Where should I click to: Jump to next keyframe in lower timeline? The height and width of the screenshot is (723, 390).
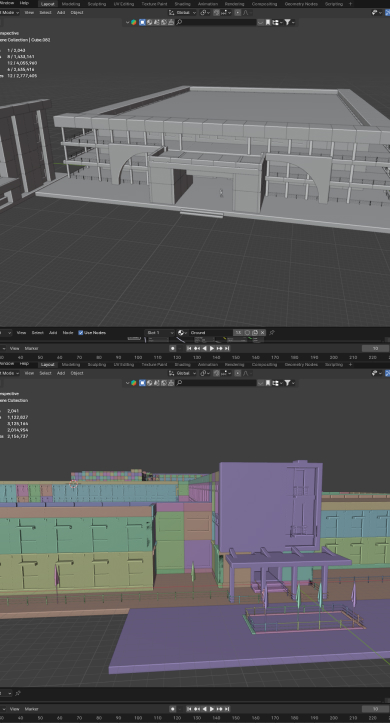pyautogui.click(x=219, y=709)
